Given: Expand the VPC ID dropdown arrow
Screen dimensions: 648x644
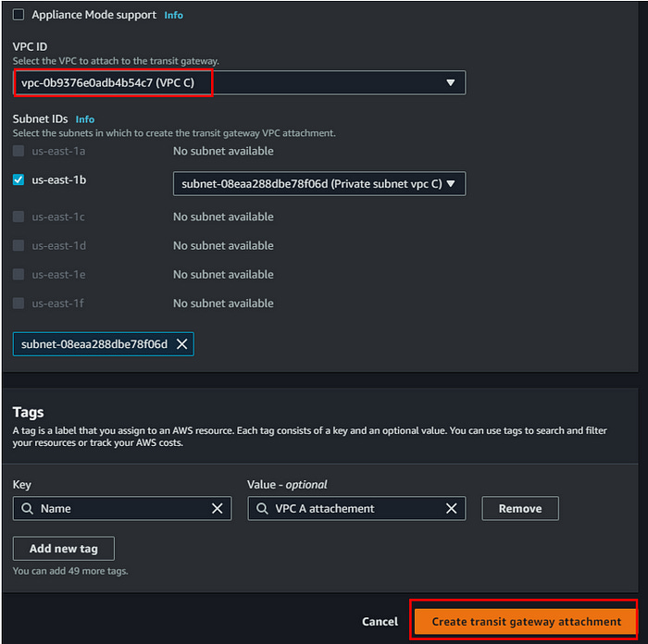Looking at the screenshot, I should [451, 82].
